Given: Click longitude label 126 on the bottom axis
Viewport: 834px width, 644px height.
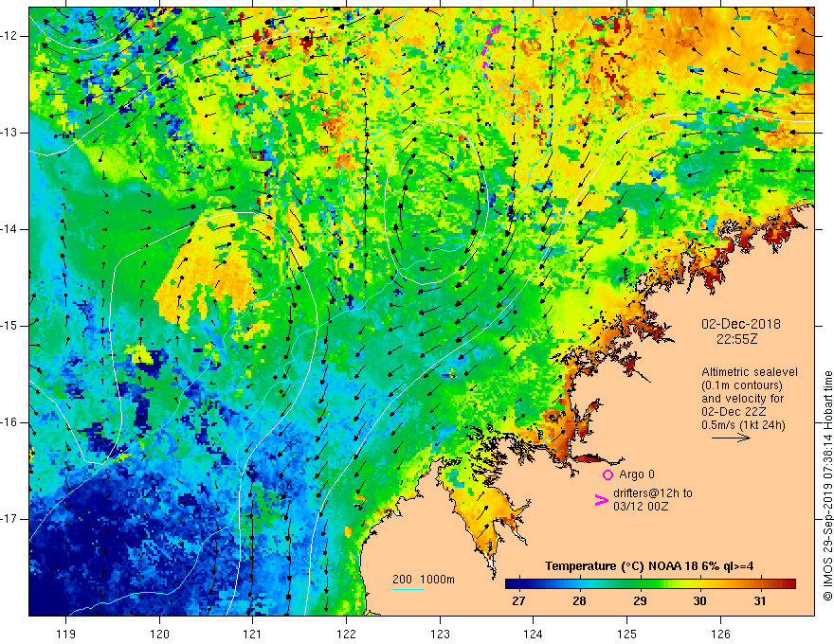Looking at the screenshot, I should (x=720, y=634).
